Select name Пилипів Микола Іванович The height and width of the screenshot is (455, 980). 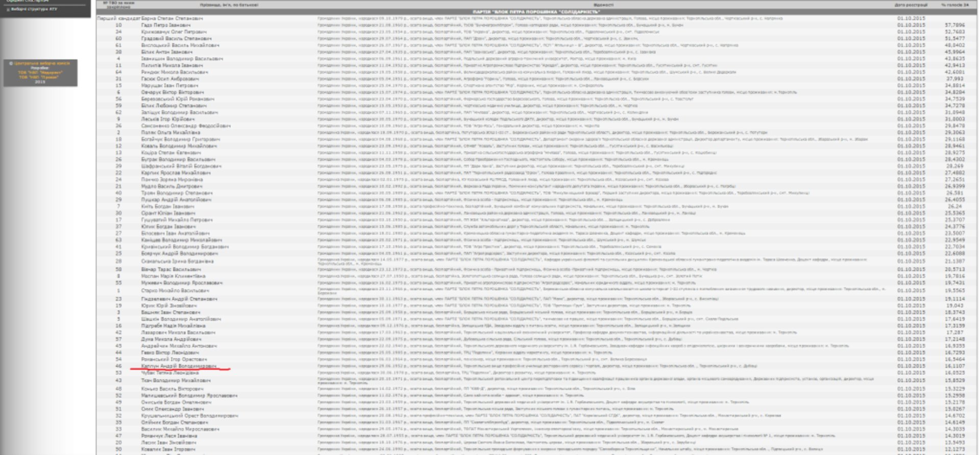click(172, 65)
